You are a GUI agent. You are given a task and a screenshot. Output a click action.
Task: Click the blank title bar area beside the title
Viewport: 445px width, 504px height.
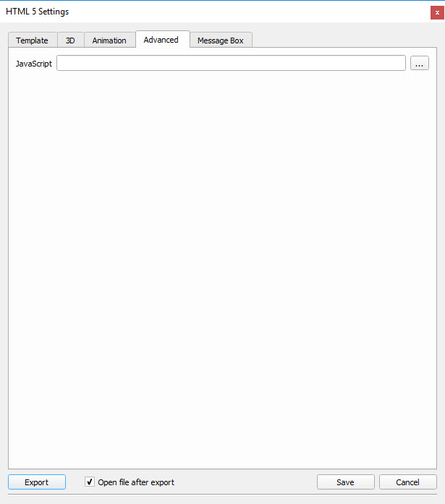pyautogui.click(x=246, y=12)
